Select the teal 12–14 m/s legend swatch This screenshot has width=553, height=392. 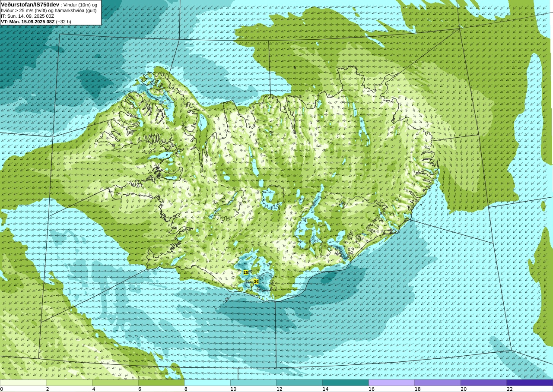point(299,383)
